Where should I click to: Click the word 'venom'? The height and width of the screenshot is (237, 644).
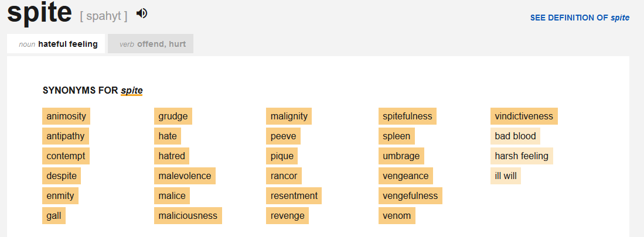(397, 215)
